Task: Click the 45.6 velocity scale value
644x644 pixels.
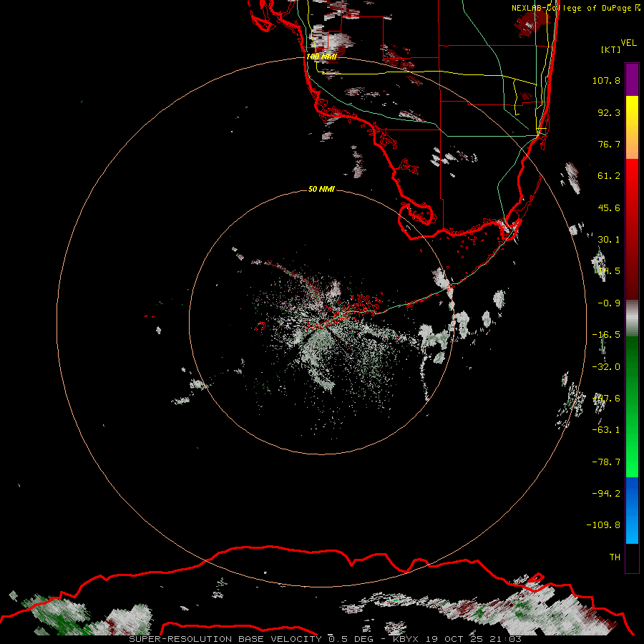Action: pyautogui.click(x=609, y=208)
